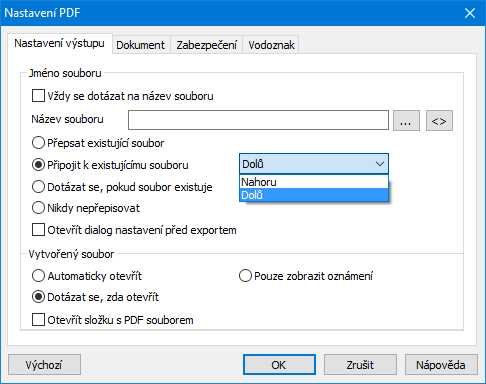Select "Automaticky otevřít" radio option
486x384 pixels.
click(x=38, y=276)
